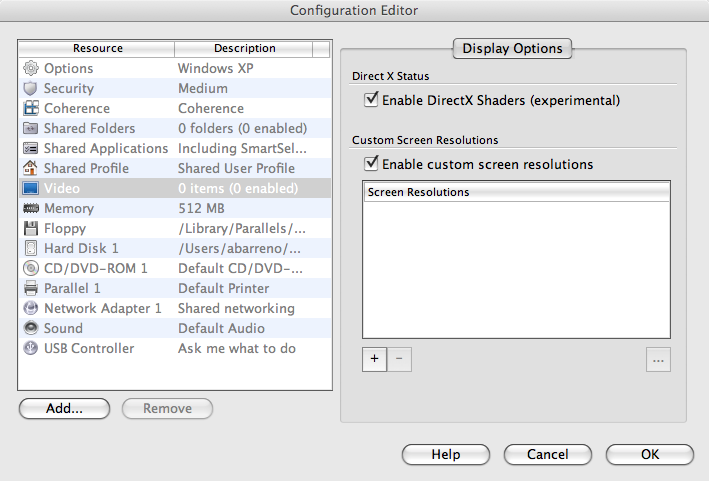Select the Sound speaker icon

(30, 328)
